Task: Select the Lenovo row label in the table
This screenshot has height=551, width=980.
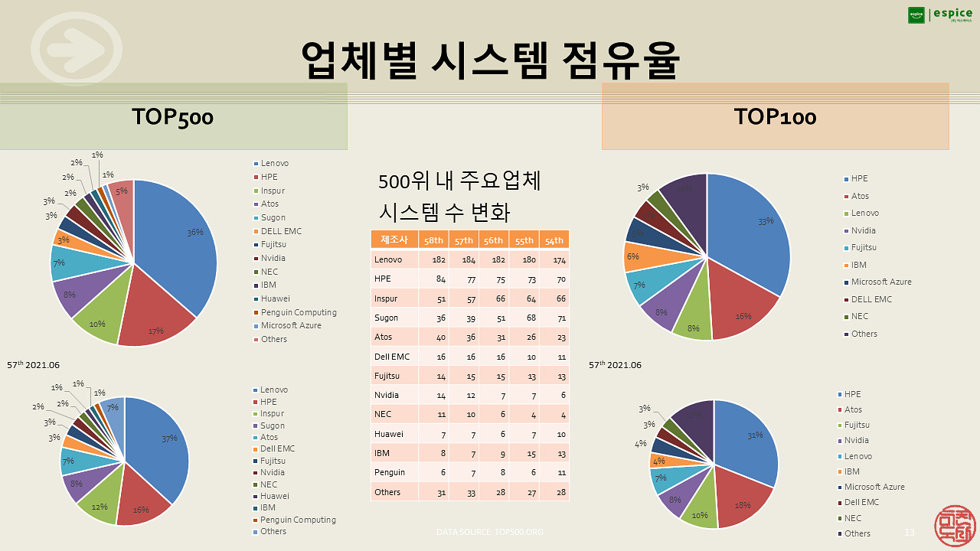Action: (387, 259)
